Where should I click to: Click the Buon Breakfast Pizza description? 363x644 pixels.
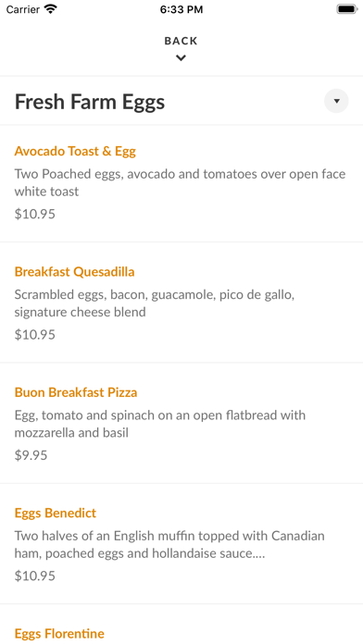[160, 424]
